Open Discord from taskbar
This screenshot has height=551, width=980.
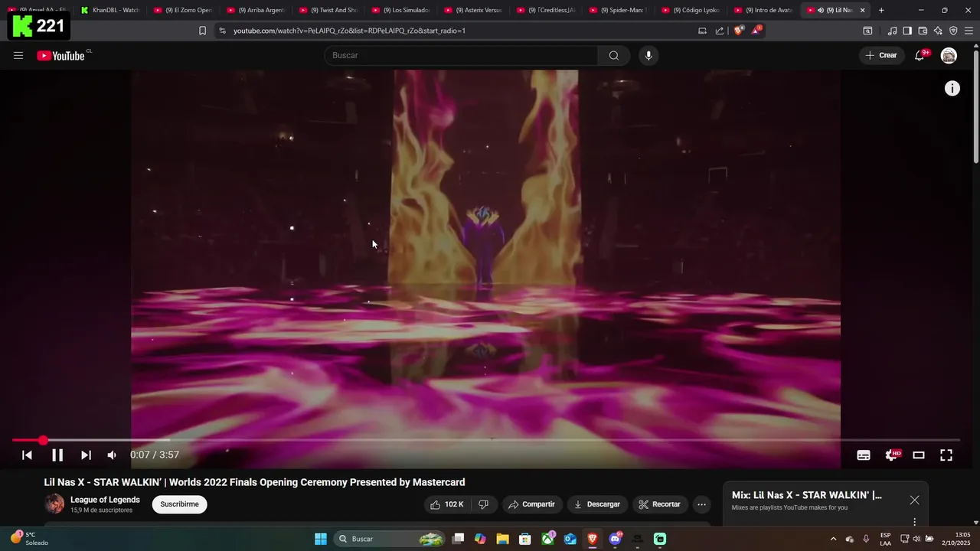click(615, 539)
